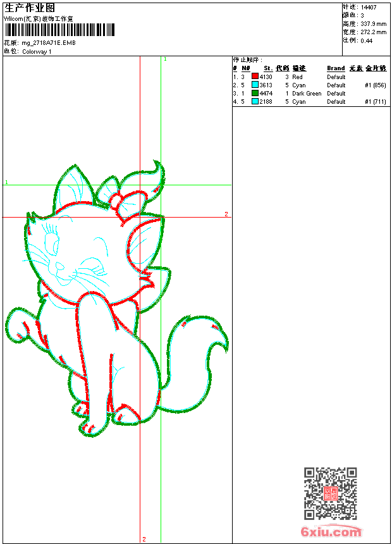Click the cyan swatch next to 2188
The image size is (392, 544).
[x=255, y=101]
